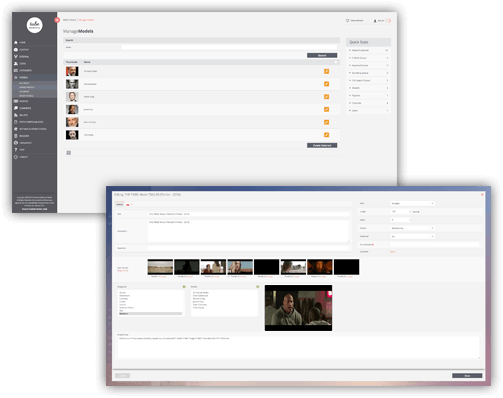Click the Search button
Screen dimensions: 503x398
[322, 55]
